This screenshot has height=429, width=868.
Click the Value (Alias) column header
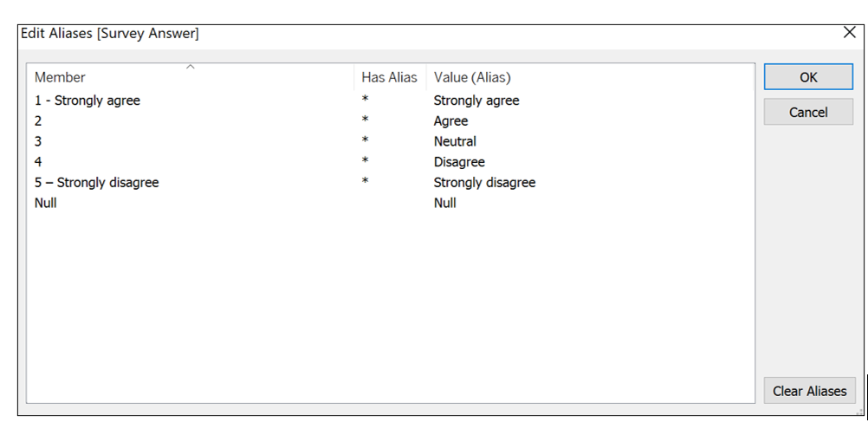472,78
